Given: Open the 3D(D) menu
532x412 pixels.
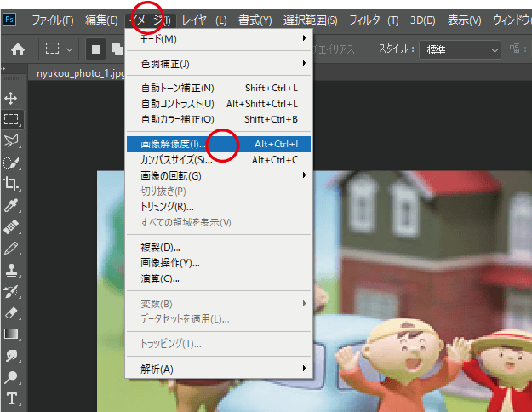Looking at the screenshot, I should point(423,20).
